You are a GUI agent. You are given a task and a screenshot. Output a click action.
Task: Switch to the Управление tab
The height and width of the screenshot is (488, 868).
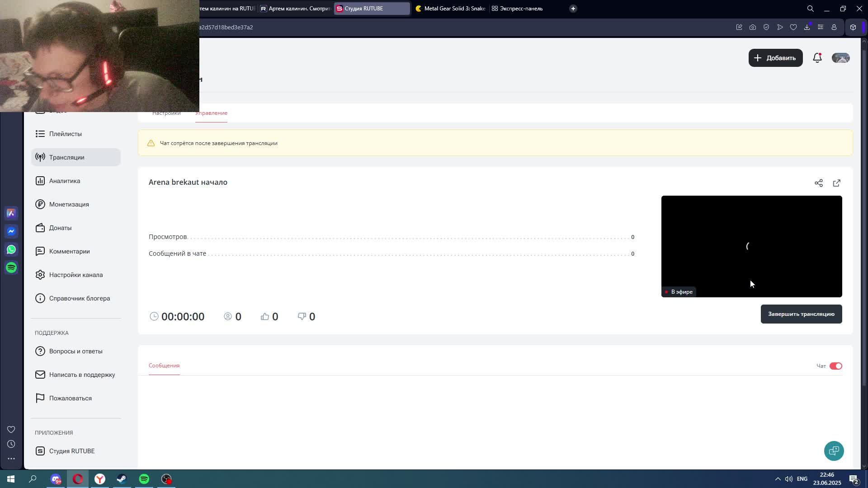pos(211,113)
